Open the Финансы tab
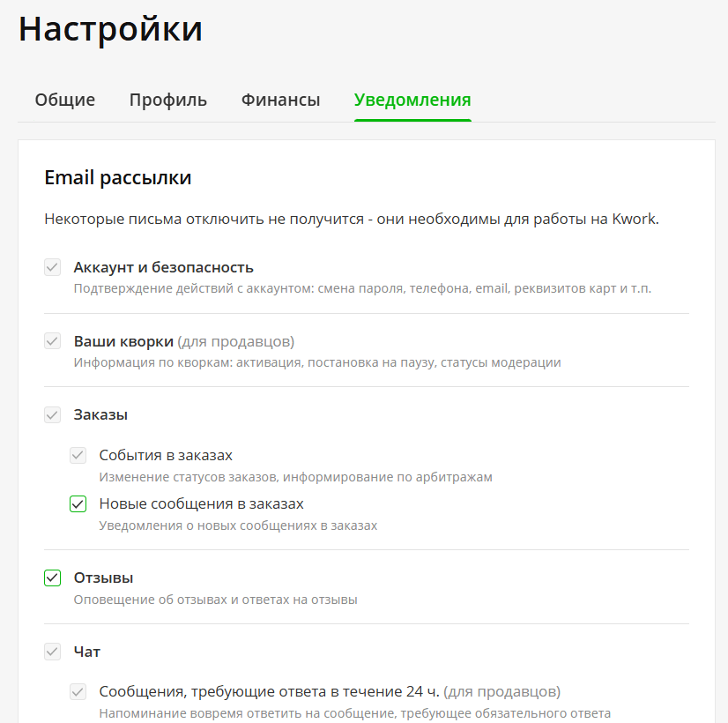This screenshot has width=728, height=723. (280, 100)
